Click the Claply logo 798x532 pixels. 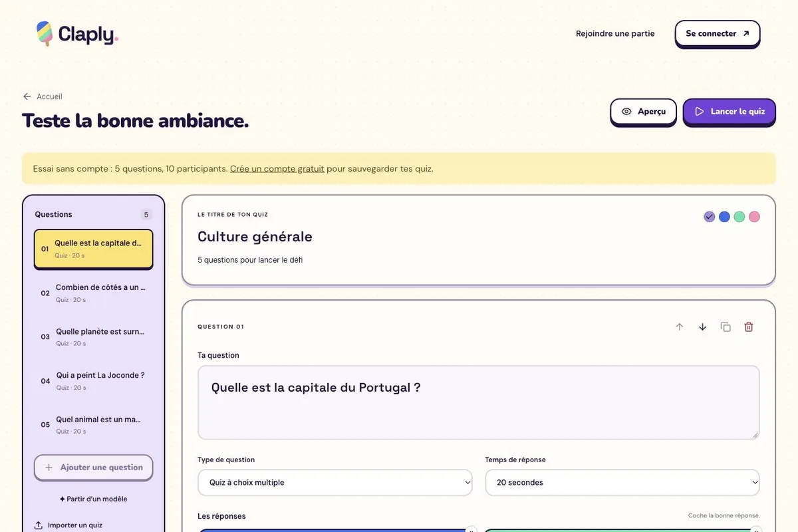tap(77, 34)
